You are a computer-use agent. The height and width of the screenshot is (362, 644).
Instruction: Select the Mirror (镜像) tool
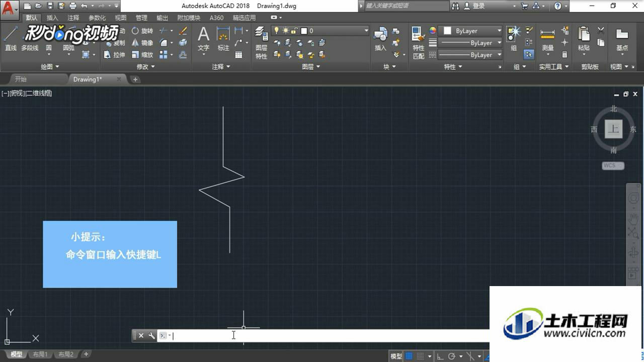[142, 43]
